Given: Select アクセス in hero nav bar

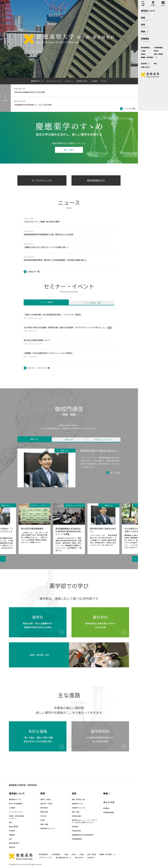Looking at the screenshot, I should 104,81.
